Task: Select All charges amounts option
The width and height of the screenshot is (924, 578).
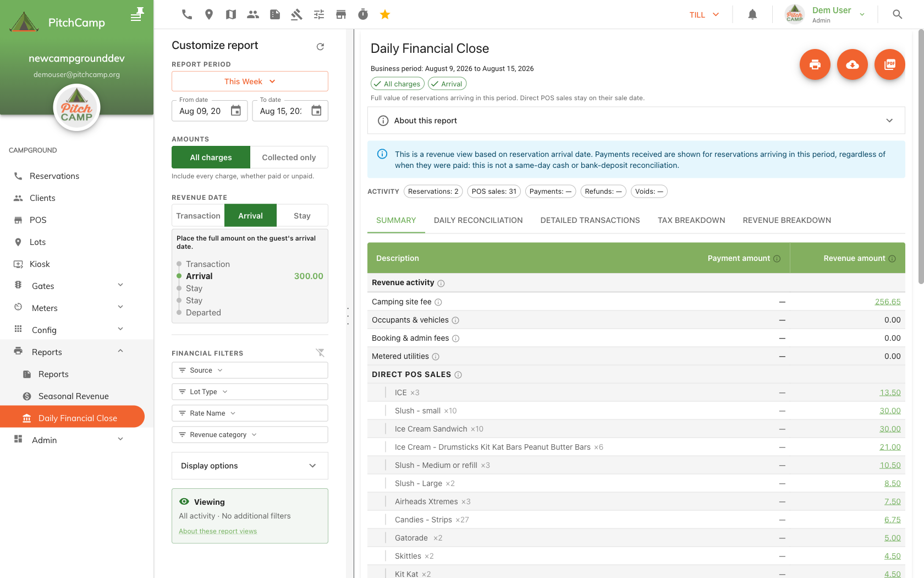Action: 211,157
